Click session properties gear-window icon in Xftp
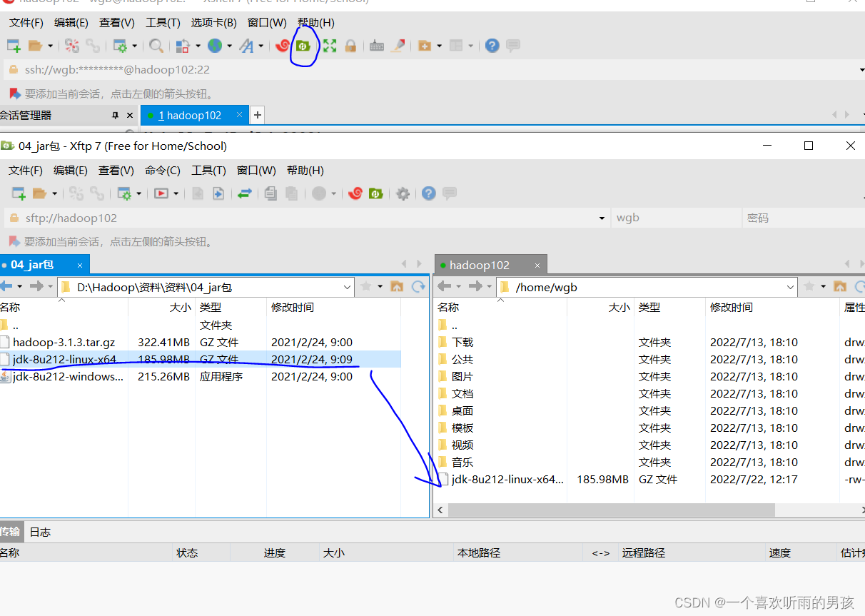 124,193
